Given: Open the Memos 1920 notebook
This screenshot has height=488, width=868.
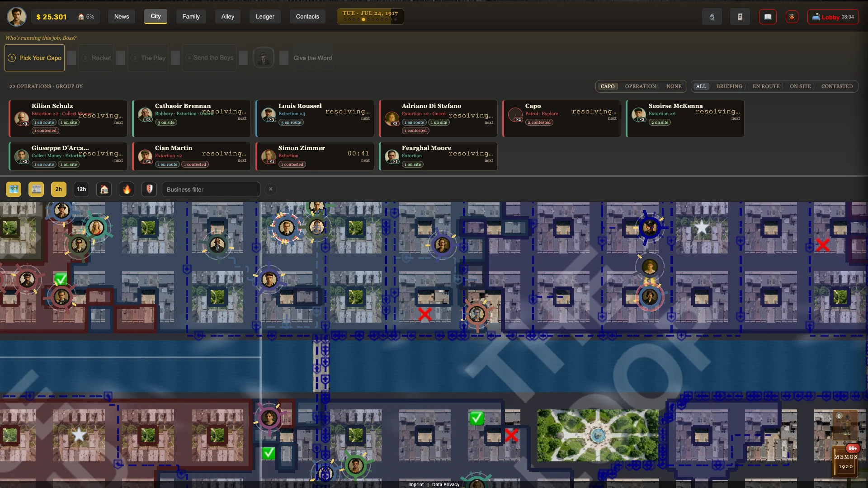Looking at the screenshot, I should coord(845,461).
